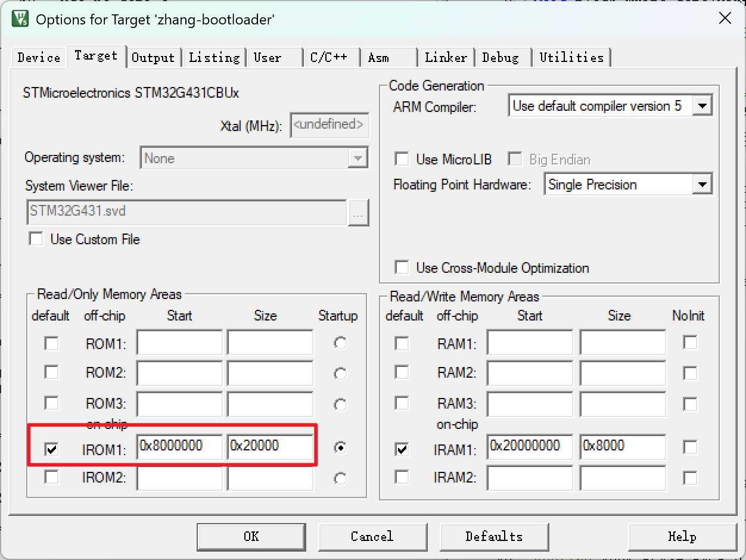This screenshot has width=746, height=560.
Task: Check the RAM3 default checkbox
Action: pos(402,403)
